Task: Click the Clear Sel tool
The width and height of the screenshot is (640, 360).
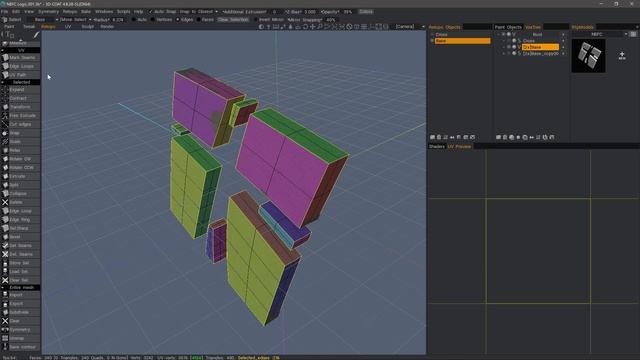Action: click(x=20, y=280)
